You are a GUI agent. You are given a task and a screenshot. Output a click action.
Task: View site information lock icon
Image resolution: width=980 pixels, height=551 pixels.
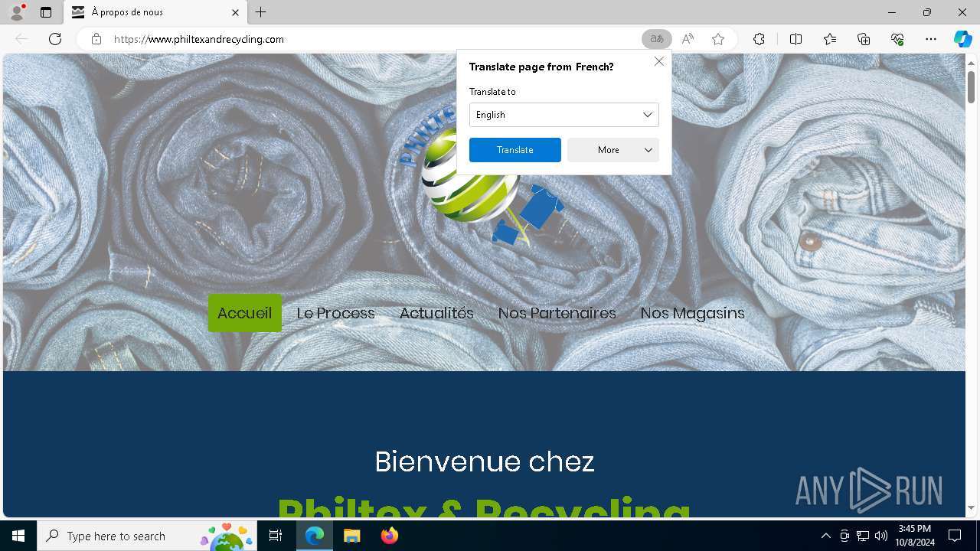[x=96, y=39]
